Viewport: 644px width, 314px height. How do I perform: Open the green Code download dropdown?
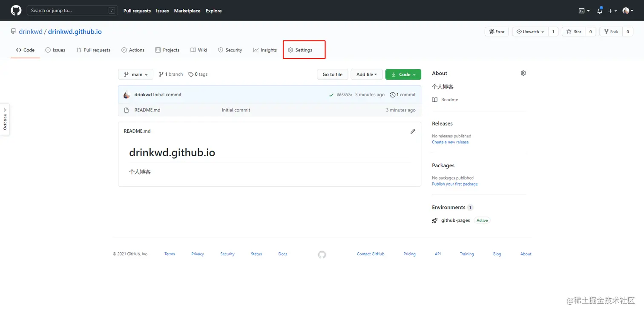coord(403,74)
